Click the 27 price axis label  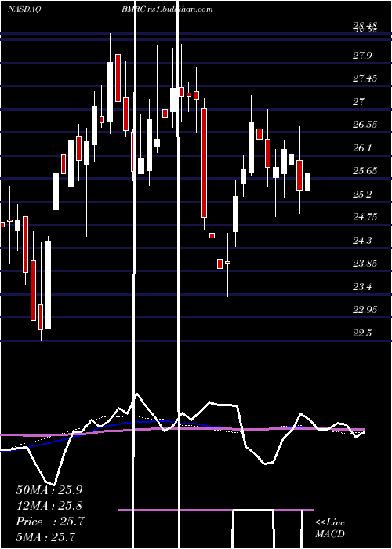[359, 101]
